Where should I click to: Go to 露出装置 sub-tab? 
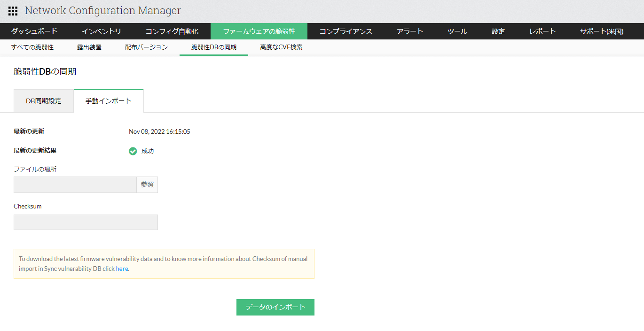[89, 47]
